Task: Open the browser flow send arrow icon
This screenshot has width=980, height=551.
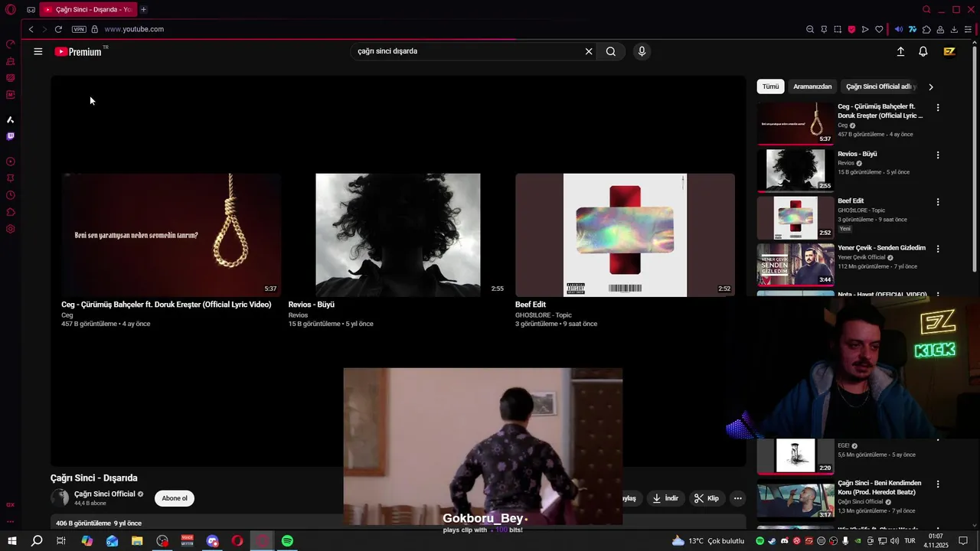Action: (x=865, y=29)
